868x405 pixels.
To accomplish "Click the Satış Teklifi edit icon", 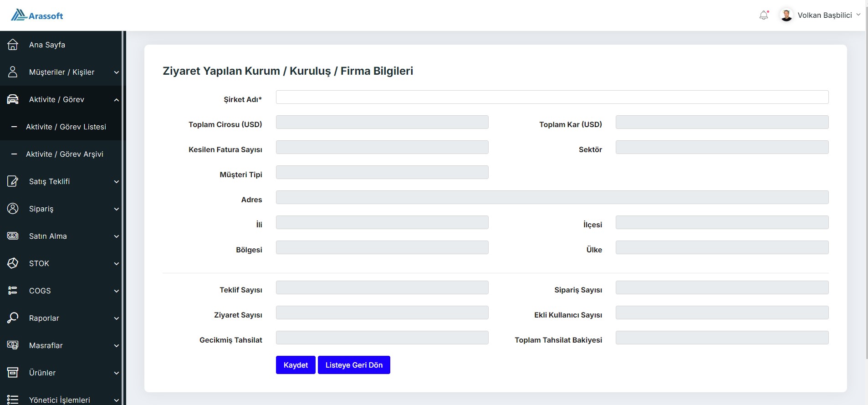I will pos(13,181).
